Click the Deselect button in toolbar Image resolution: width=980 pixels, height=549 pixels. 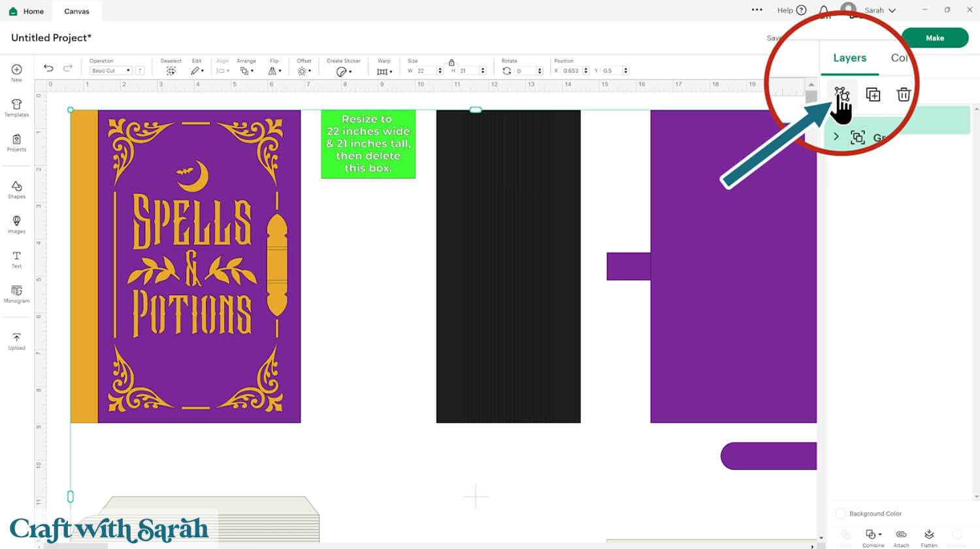(x=171, y=71)
